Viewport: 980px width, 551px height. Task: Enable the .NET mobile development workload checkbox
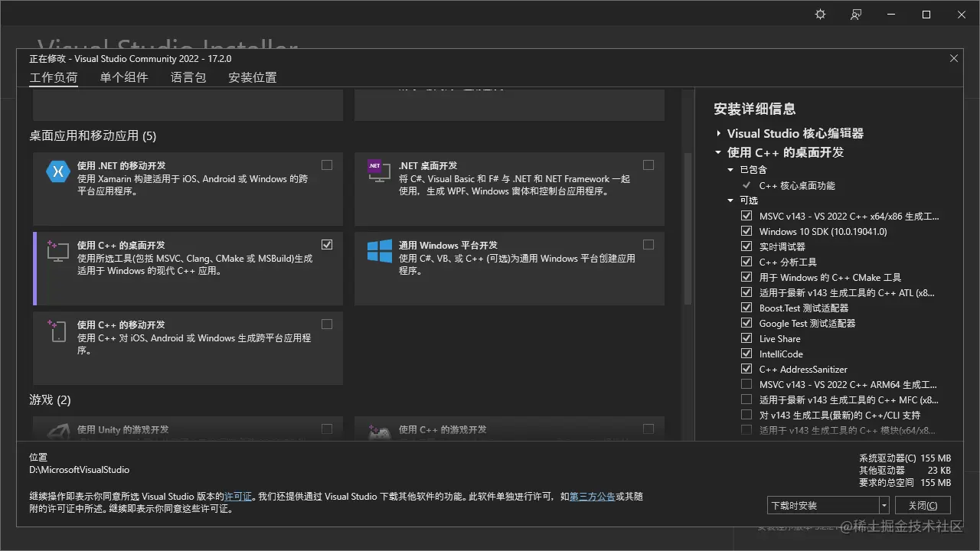point(327,165)
